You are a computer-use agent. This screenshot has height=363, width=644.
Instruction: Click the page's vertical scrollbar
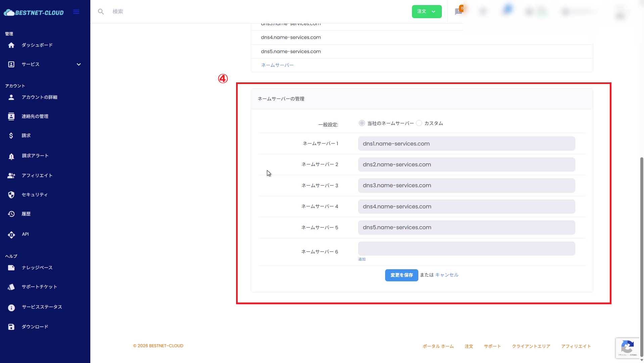(642, 255)
